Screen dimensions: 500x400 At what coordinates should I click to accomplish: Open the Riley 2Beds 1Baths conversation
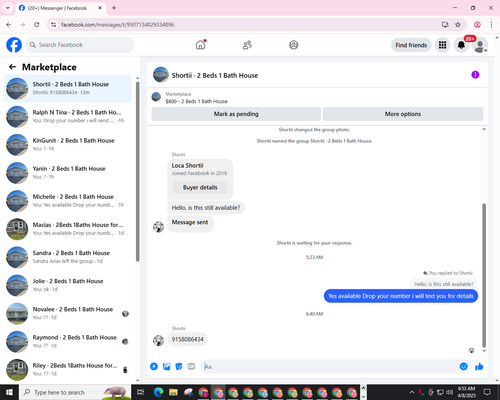67,369
